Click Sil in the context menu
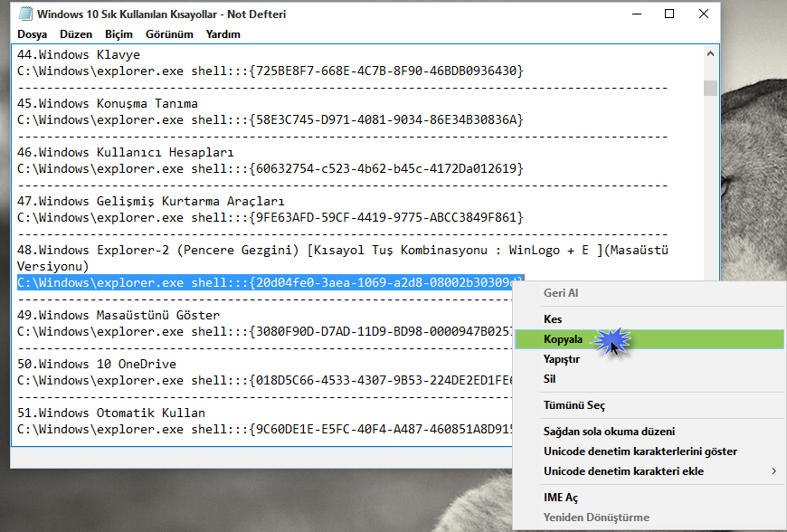This screenshot has height=532, width=787. coord(650,379)
